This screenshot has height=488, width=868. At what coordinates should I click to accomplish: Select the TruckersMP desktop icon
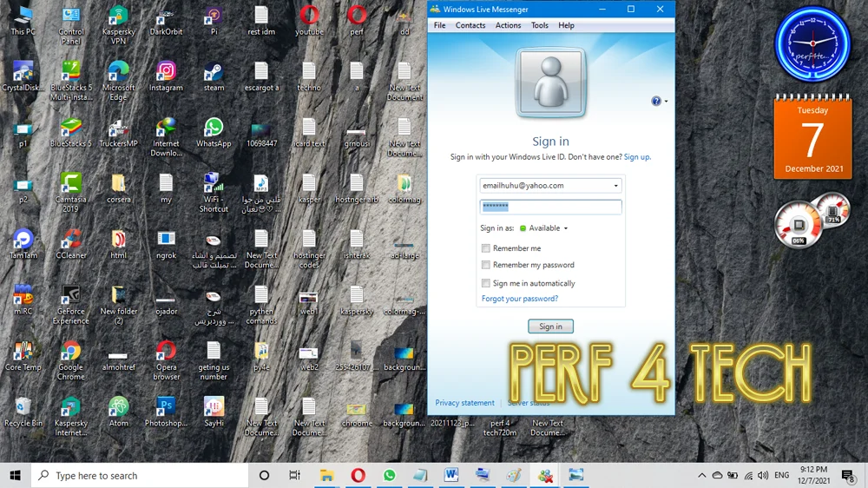[118, 132]
